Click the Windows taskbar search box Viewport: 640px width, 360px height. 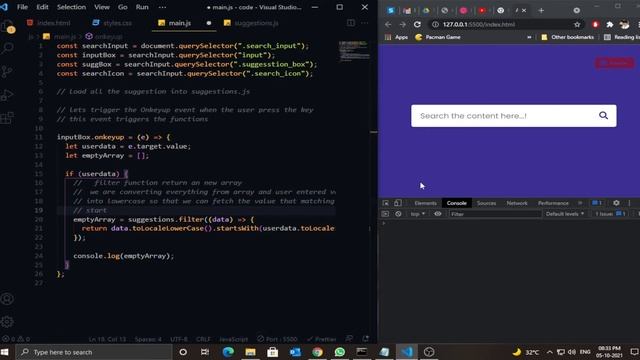click(94, 352)
